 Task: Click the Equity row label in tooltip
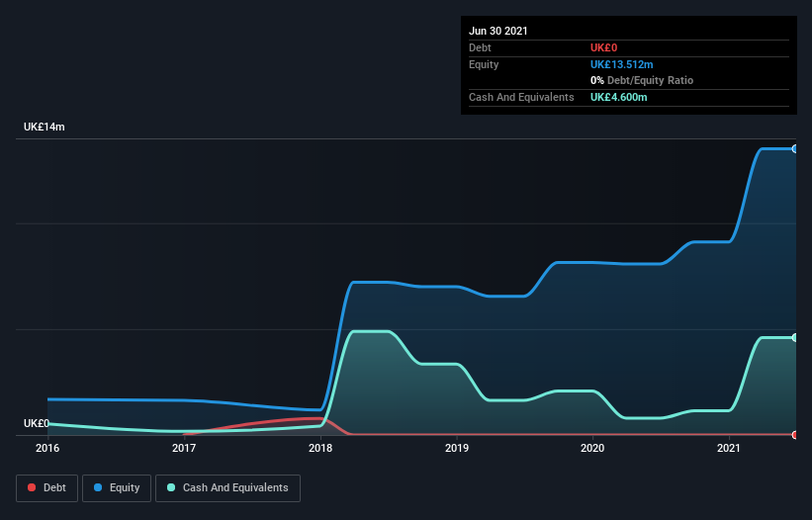[x=484, y=64]
